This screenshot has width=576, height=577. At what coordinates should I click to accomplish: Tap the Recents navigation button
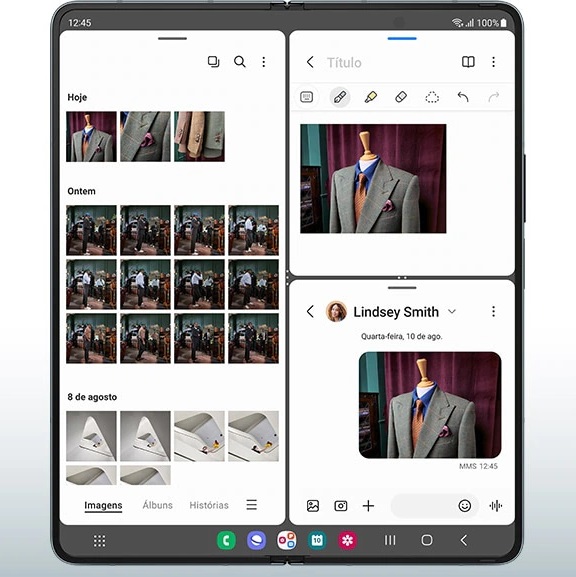390,540
